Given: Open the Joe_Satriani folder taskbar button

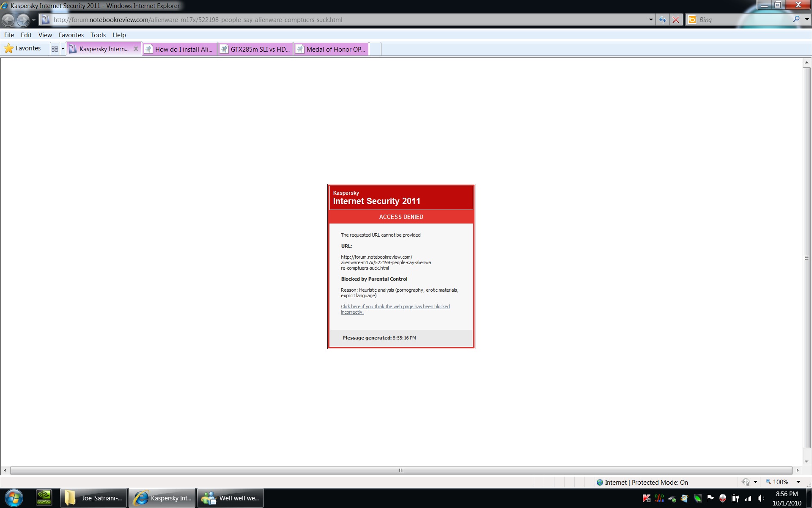Looking at the screenshot, I should pos(93,498).
